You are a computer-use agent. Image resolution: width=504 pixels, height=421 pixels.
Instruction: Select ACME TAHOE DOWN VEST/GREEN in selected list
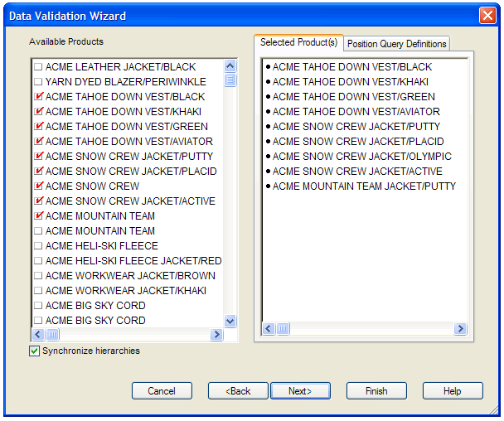pos(354,96)
